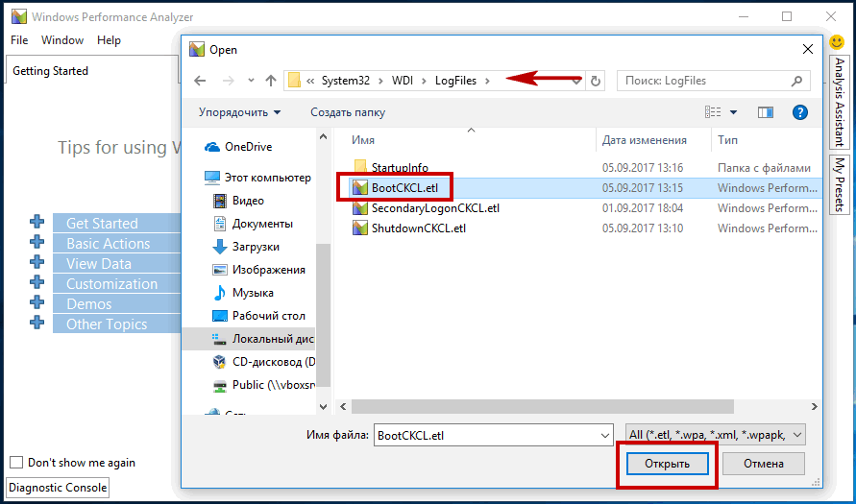Check the Don't show me again box
The width and height of the screenshot is (856, 504).
tap(17, 463)
